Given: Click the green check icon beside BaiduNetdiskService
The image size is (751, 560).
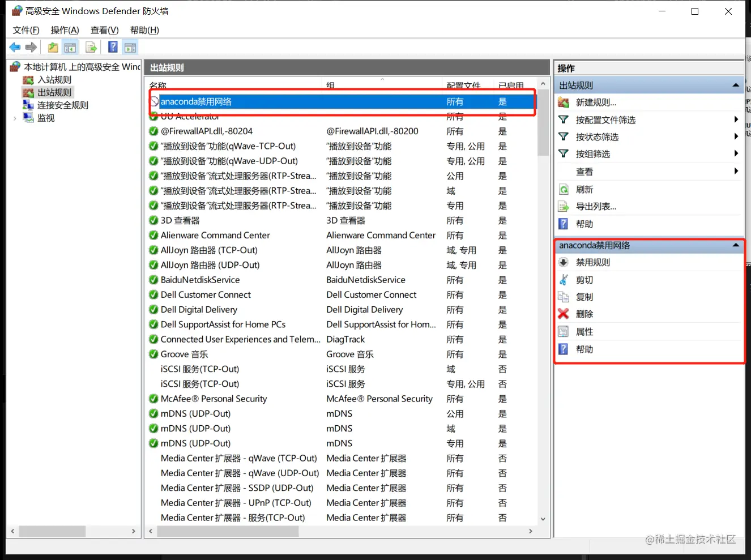Looking at the screenshot, I should pyautogui.click(x=153, y=280).
